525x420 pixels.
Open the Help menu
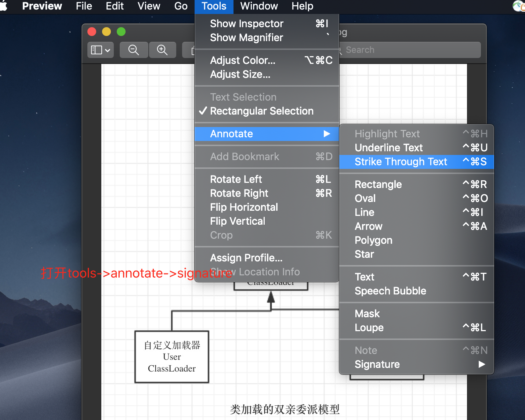coord(302,6)
